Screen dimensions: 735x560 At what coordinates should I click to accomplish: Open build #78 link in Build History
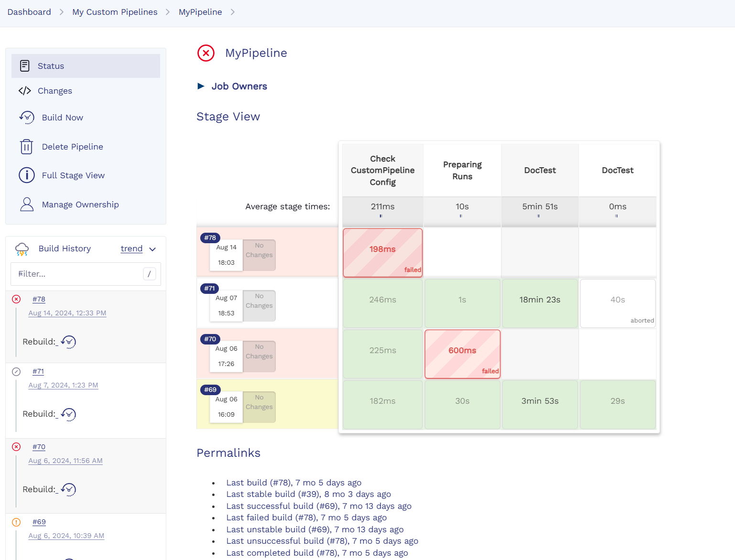tap(39, 299)
